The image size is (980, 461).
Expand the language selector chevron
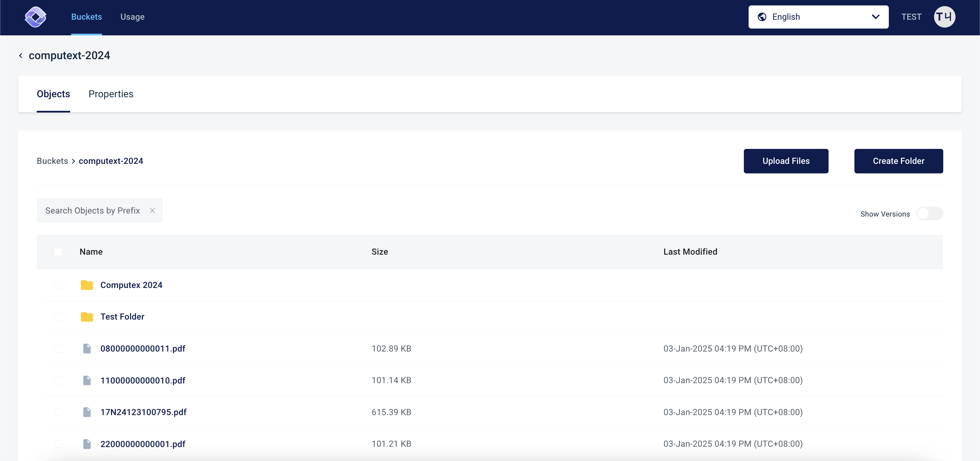[876, 17]
